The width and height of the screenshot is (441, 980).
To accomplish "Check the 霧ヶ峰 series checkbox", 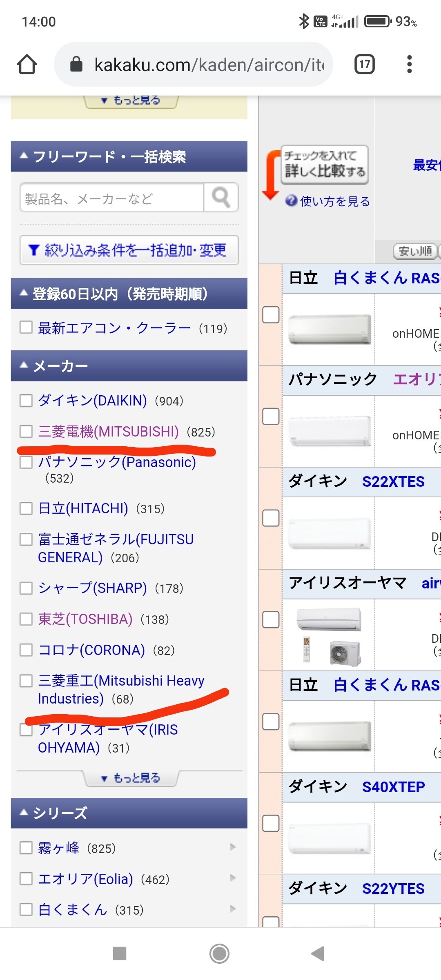I will [x=26, y=848].
